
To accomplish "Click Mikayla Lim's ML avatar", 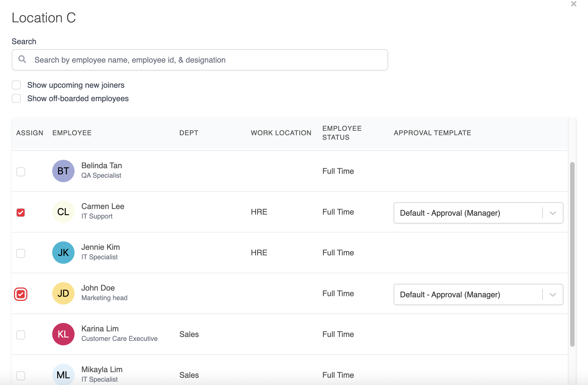I will pos(63,374).
